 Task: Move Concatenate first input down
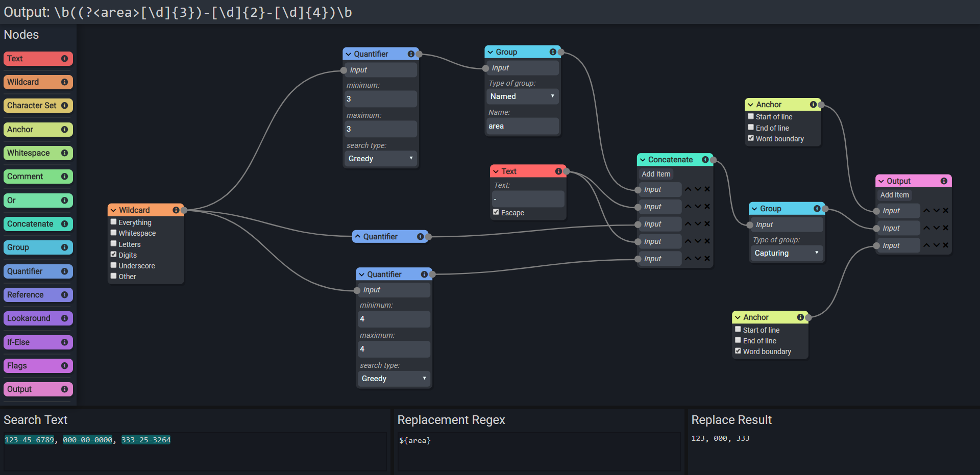(698, 189)
